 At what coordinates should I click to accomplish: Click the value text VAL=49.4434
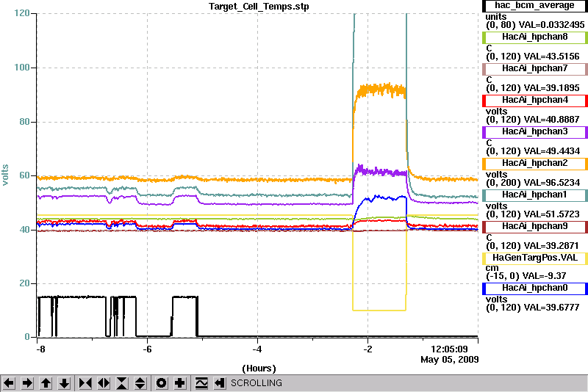click(x=552, y=151)
